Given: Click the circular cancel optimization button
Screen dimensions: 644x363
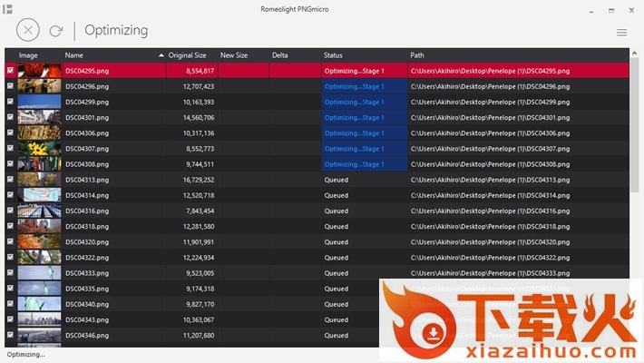Looking at the screenshot, I should [x=28, y=30].
